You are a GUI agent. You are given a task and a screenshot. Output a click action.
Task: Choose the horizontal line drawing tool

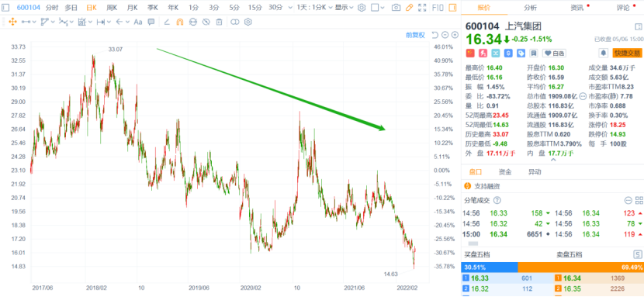tap(26, 22)
